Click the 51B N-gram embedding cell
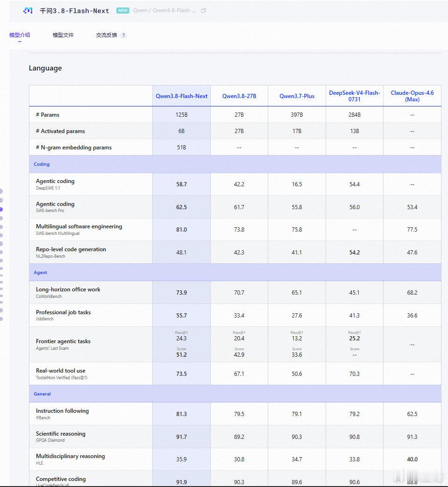The image size is (448, 487). (181, 148)
